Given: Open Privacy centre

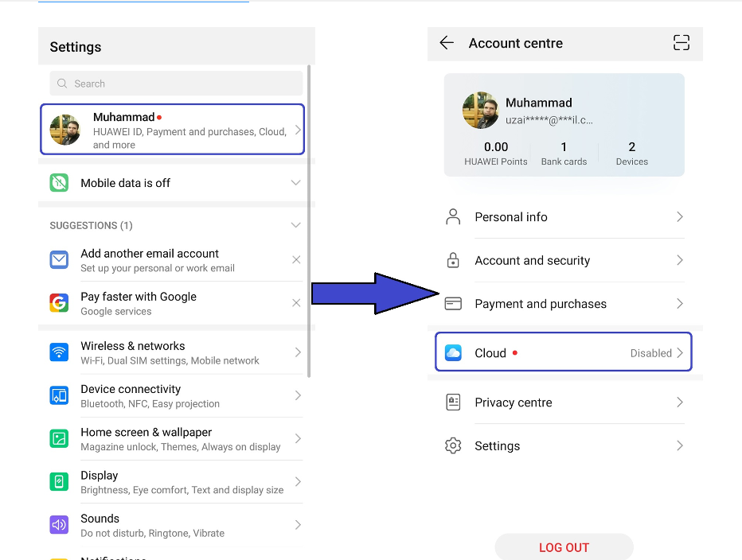Looking at the screenshot, I should point(514,402).
